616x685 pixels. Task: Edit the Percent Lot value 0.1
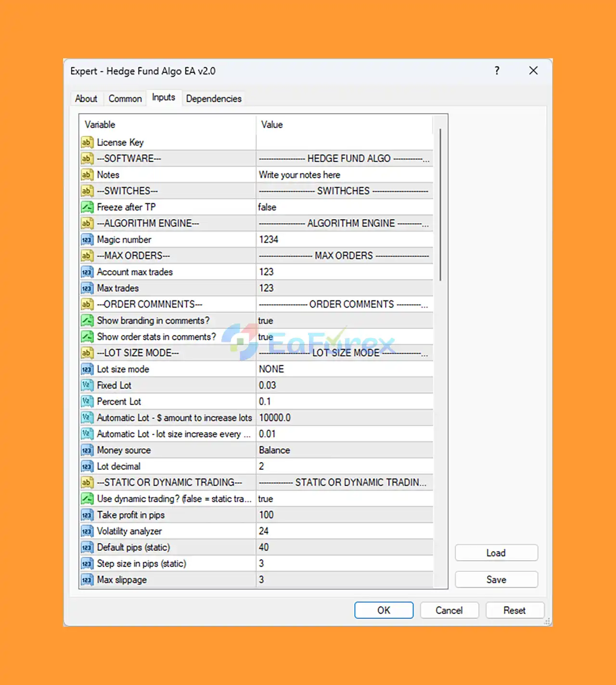click(345, 401)
